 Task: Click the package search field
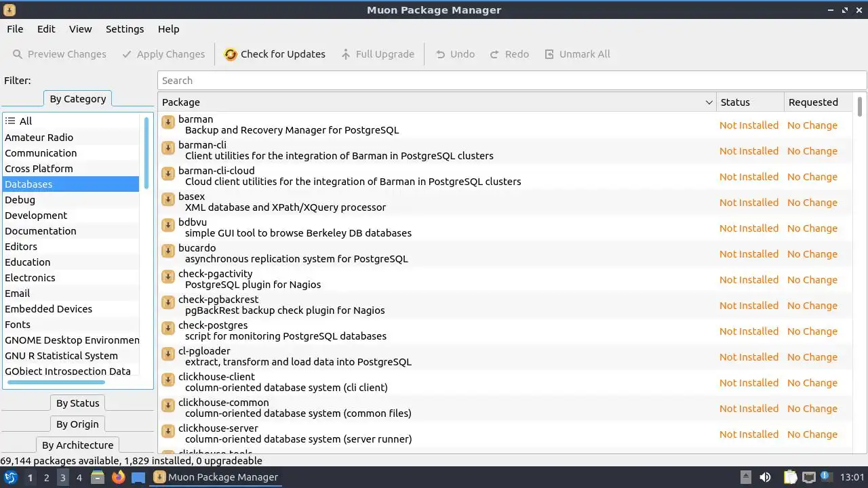click(x=512, y=81)
